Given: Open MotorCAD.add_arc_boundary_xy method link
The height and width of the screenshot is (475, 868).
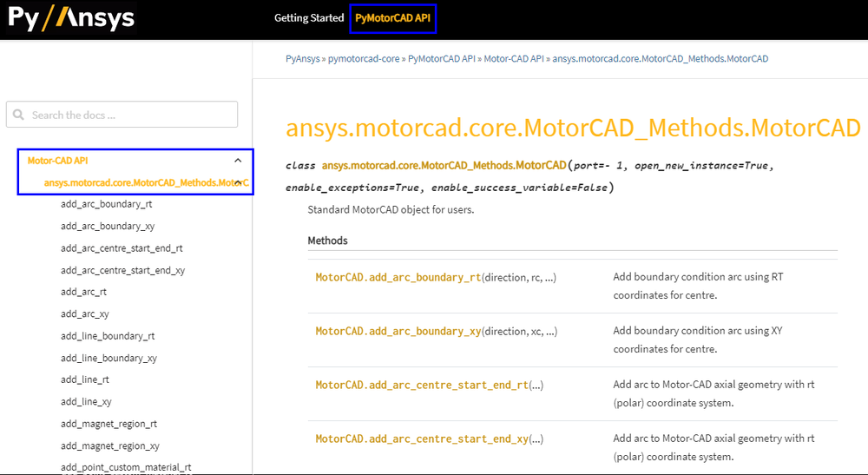Looking at the screenshot, I should click(x=398, y=331).
